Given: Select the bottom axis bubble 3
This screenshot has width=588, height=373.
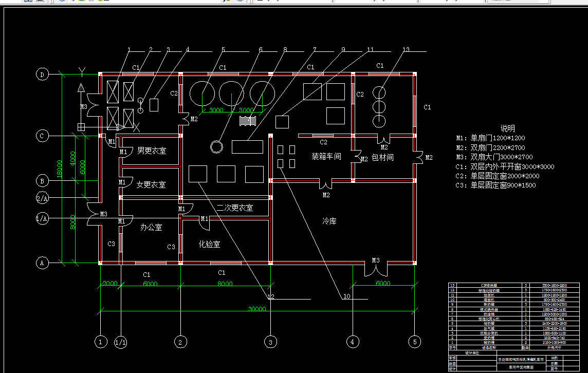Looking at the screenshot, I should point(270,342).
